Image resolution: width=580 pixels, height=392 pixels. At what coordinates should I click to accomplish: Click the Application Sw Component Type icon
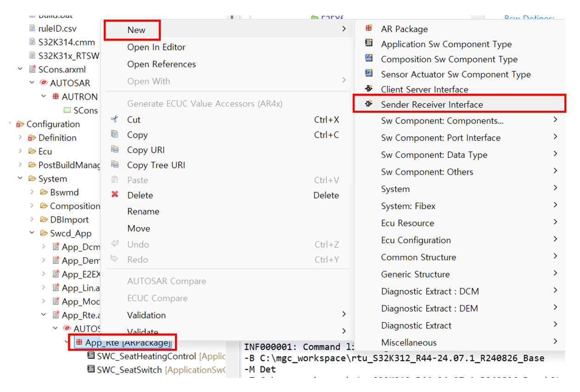(x=369, y=44)
